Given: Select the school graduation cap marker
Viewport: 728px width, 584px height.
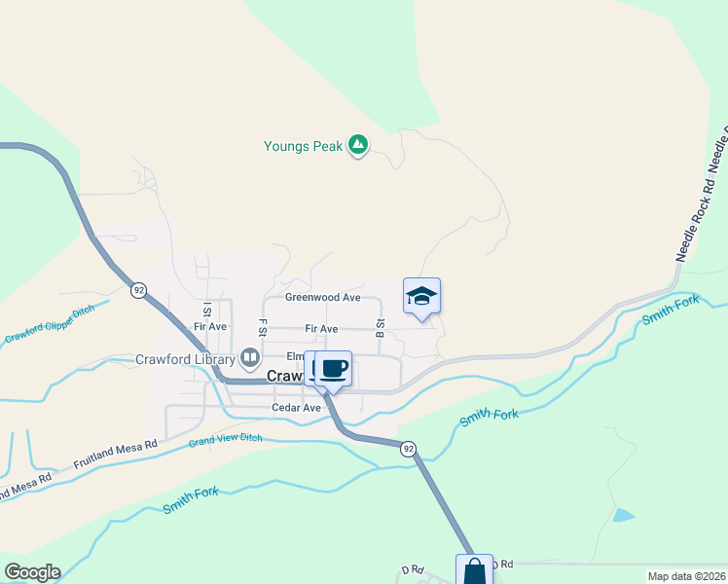Looking at the screenshot, I should point(421,299).
